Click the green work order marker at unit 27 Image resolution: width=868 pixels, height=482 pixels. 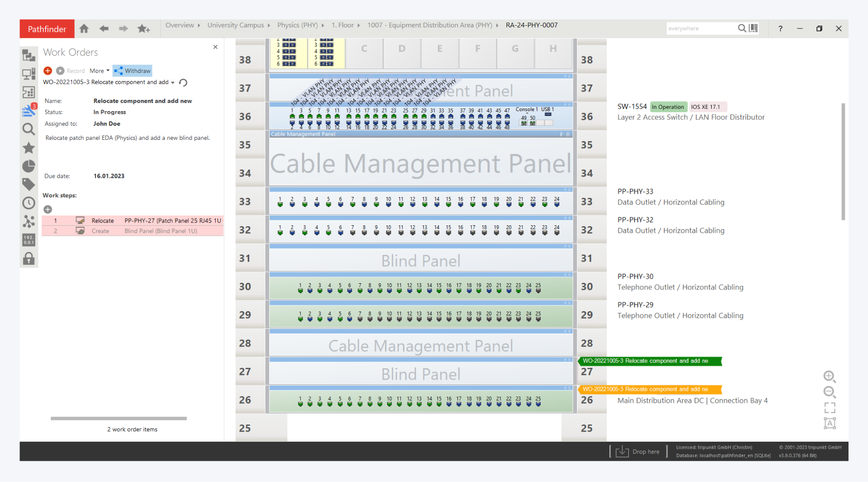pos(649,361)
